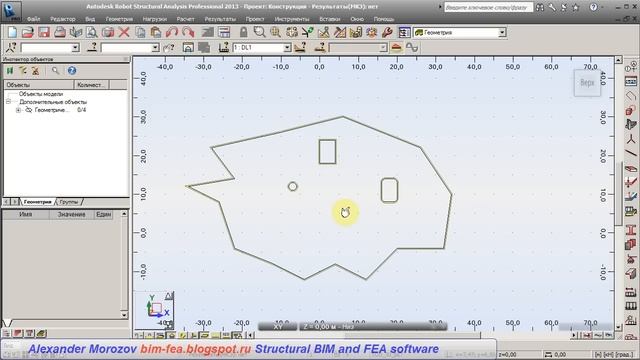Open a project with the folder icon
Image resolution: width=640 pixels, height=360 pixels.
pyautogui.click(x=27, y=32)
